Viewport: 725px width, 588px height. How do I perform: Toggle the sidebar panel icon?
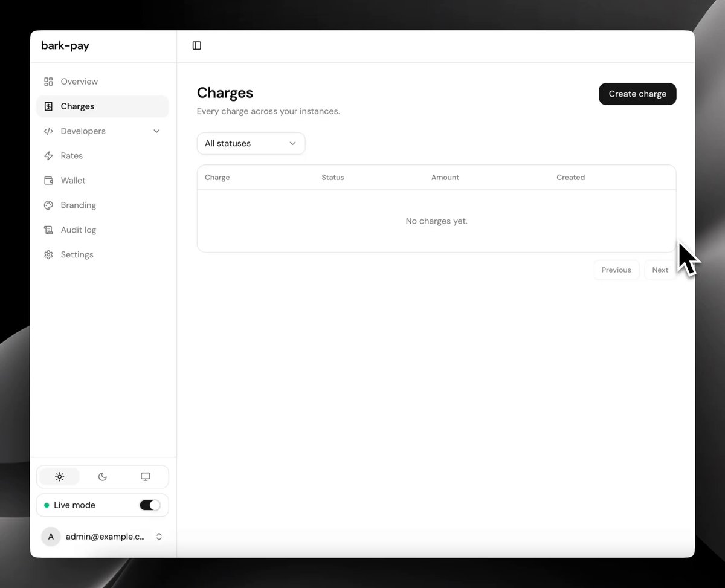click(196, 45)
